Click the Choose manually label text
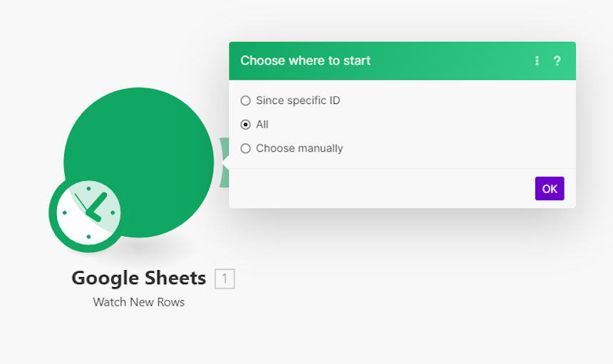Image resolution: width=613 pixels, height=364 pixels. pyautogui.click(x=299, y=148)
